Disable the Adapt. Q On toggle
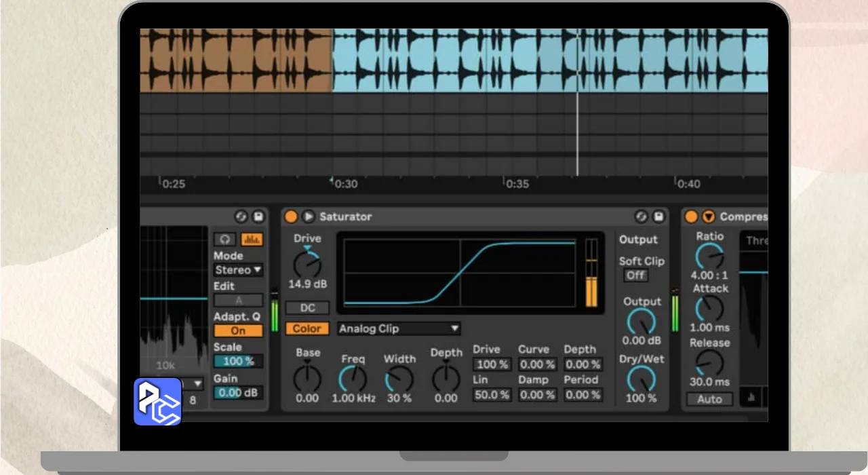 (238, 331)
